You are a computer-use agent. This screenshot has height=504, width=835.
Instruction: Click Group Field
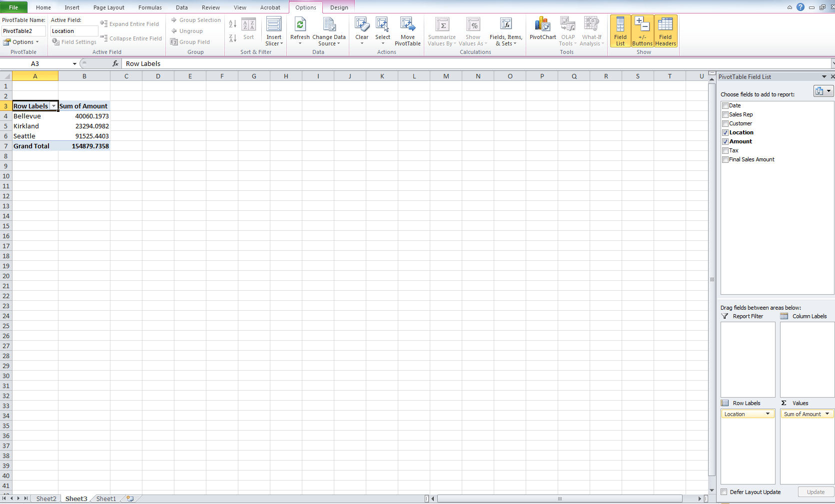point(190,42)
